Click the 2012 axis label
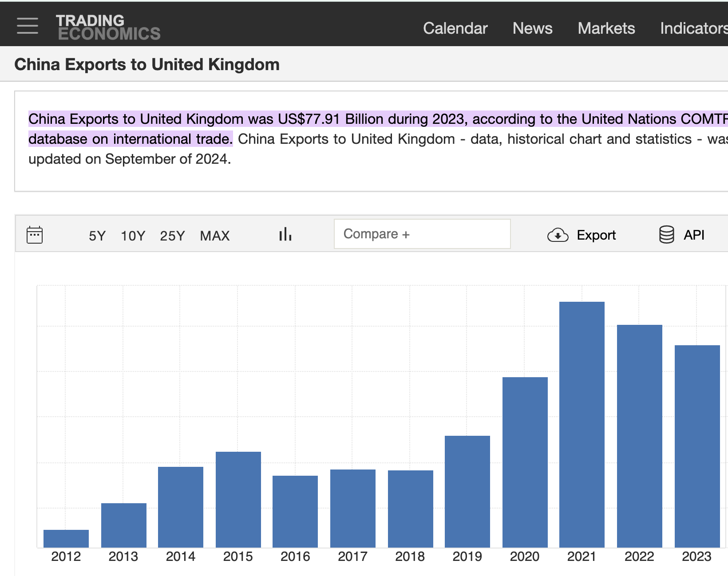 66,556
